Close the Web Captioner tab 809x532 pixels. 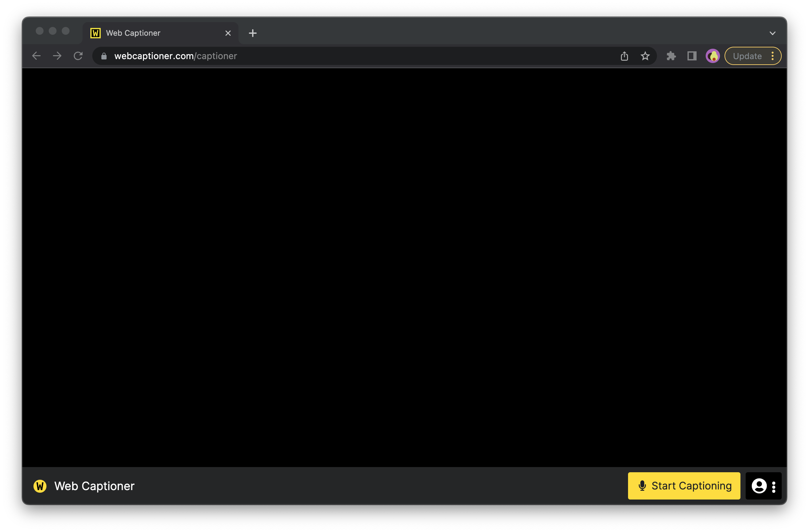point(228,33)
